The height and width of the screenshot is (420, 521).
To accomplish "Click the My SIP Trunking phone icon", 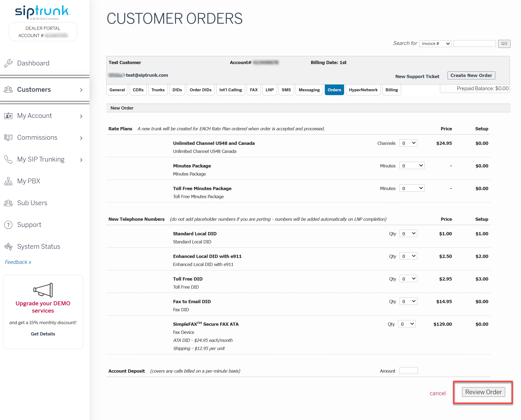I will pyautogui.click(x=8, y=159).
